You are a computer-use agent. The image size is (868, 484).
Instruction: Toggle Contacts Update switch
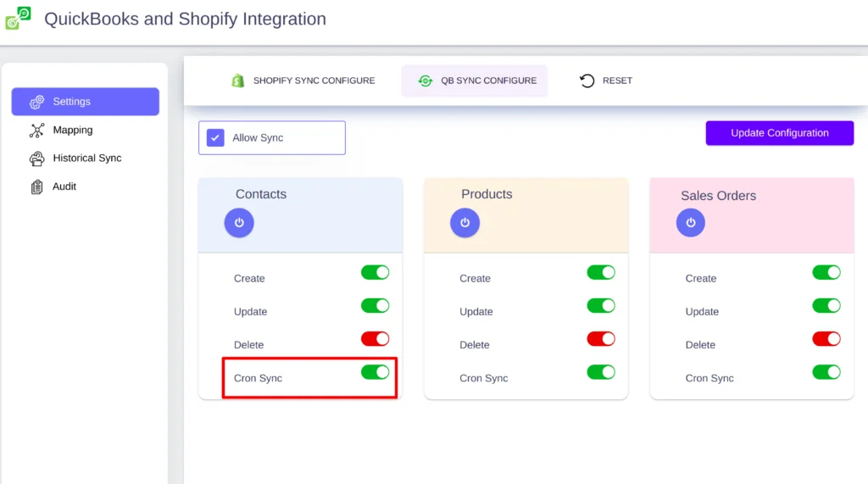click(376, 306)
